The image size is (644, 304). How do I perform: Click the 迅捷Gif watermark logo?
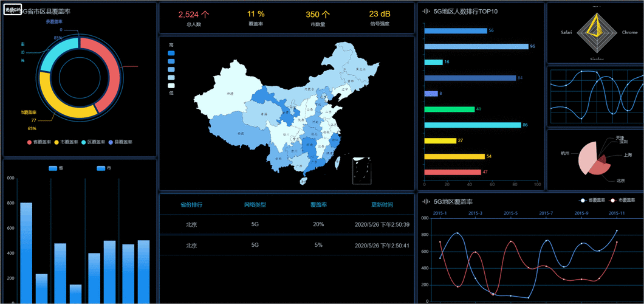tap(12, 10)
